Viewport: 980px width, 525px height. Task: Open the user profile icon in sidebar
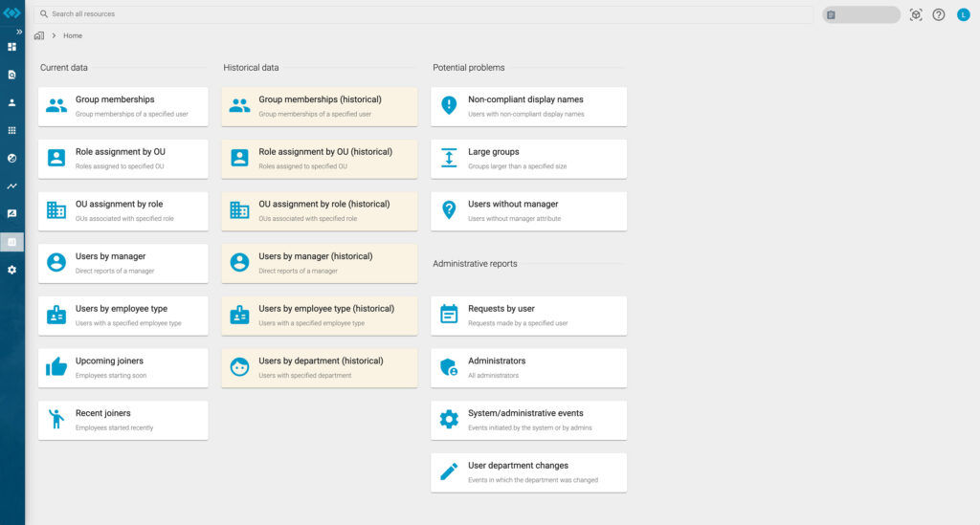(11, 102)
